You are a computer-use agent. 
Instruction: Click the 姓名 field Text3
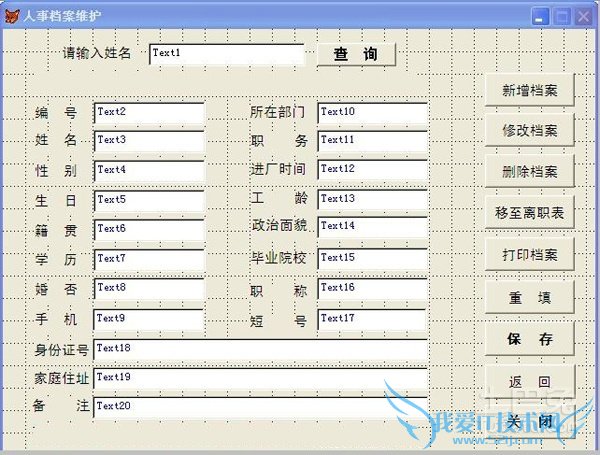coord(149,141)
